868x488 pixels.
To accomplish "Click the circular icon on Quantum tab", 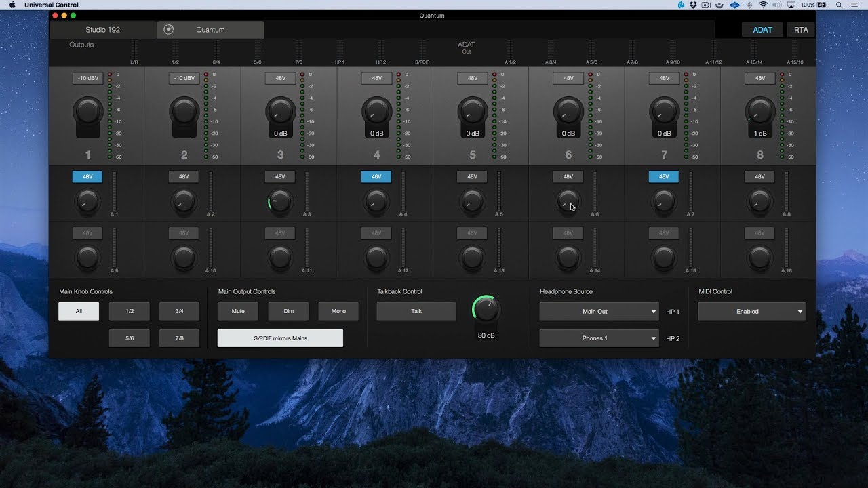I will tap(169, 29).
